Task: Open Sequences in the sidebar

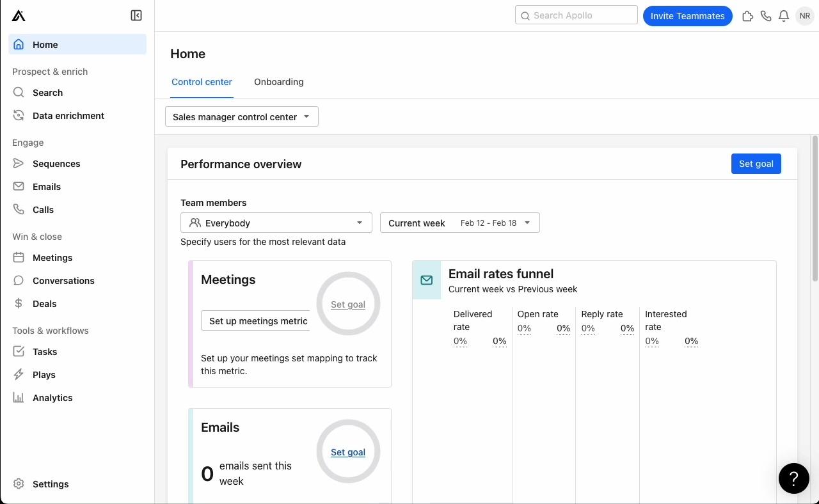Action: (77, 163)
